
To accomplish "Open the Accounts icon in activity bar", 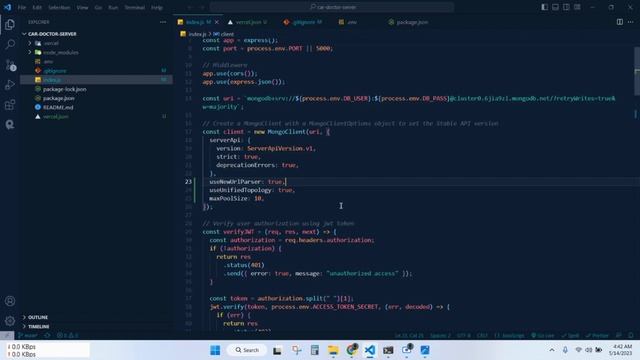I will (x=10, y=301).
